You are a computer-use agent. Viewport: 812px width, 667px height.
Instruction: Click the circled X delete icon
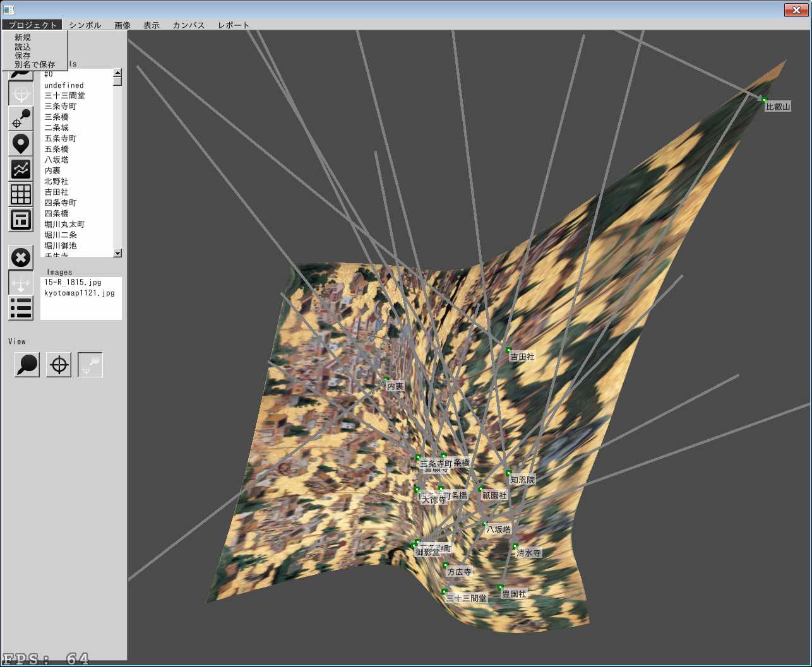coord(21,257)
